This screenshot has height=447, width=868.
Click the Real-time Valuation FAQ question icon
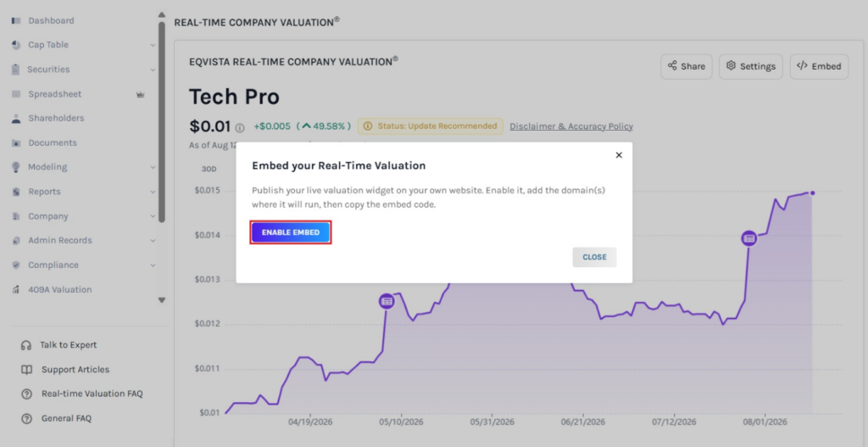(x=26, y=394)
